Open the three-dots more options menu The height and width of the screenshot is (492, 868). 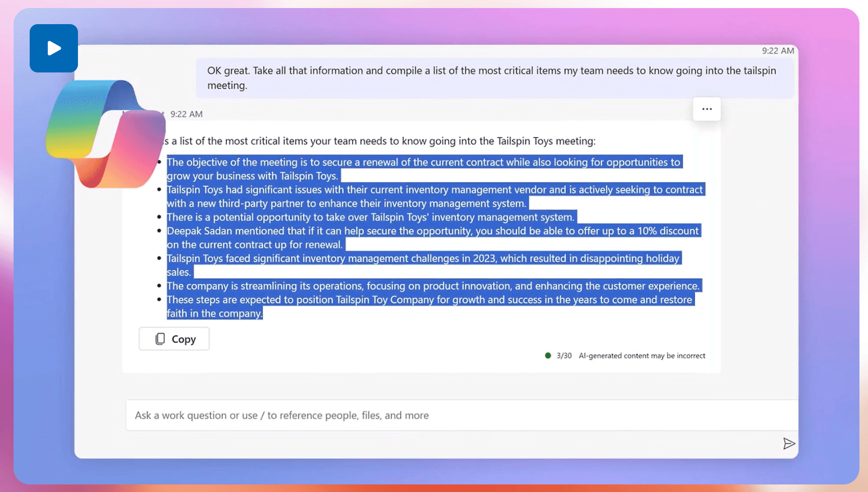click(707, 109)
